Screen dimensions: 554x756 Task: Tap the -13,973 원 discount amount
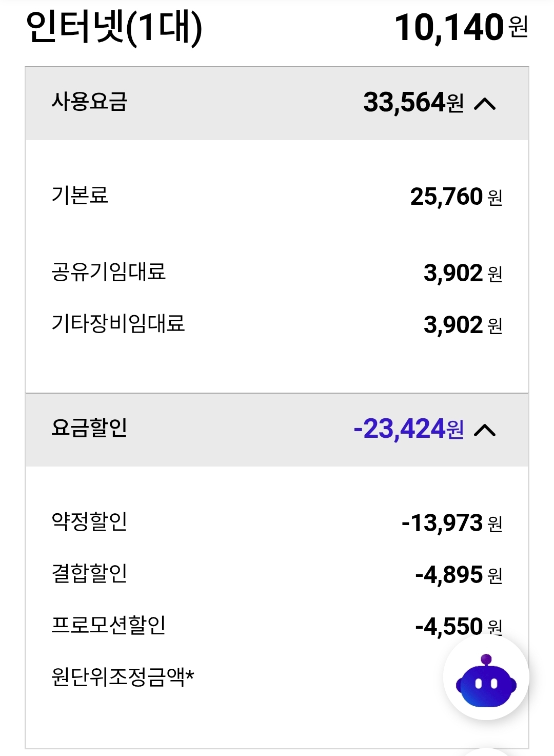452,523
